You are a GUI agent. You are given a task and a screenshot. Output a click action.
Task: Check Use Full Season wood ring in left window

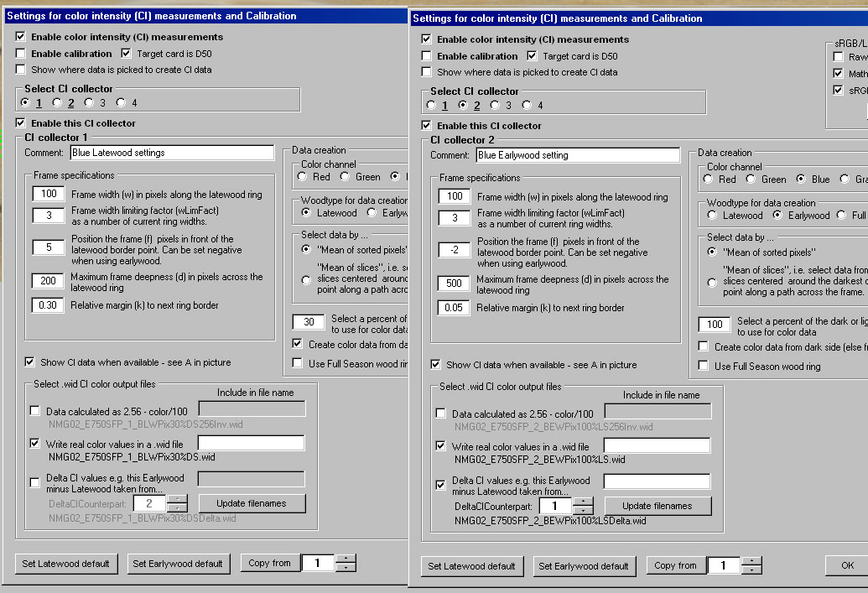pos(298,363)
